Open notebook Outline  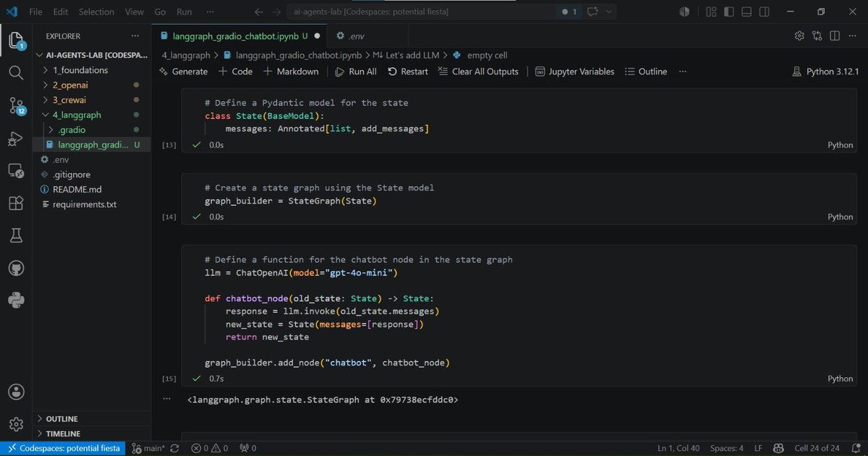[646, 72]
